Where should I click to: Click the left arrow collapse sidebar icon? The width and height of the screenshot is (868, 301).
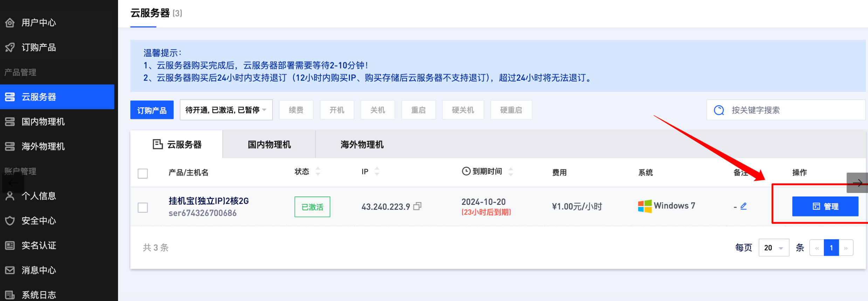(13, 183)
